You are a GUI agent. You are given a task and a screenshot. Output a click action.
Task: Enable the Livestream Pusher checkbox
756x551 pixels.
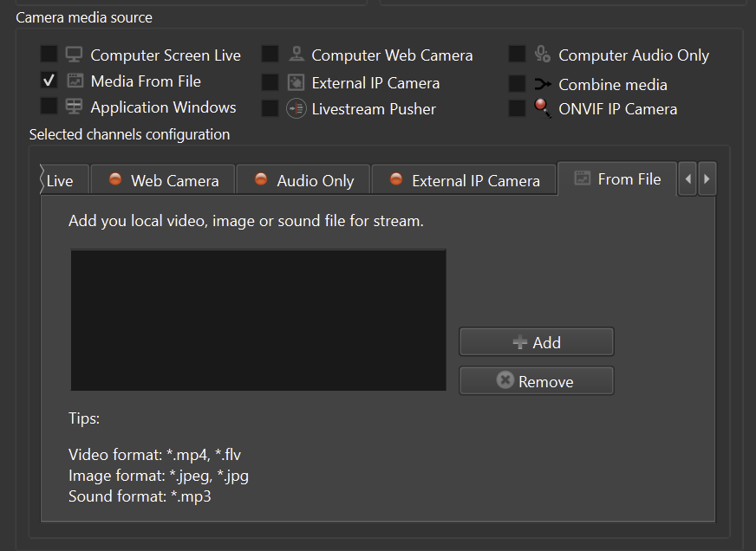270,108
